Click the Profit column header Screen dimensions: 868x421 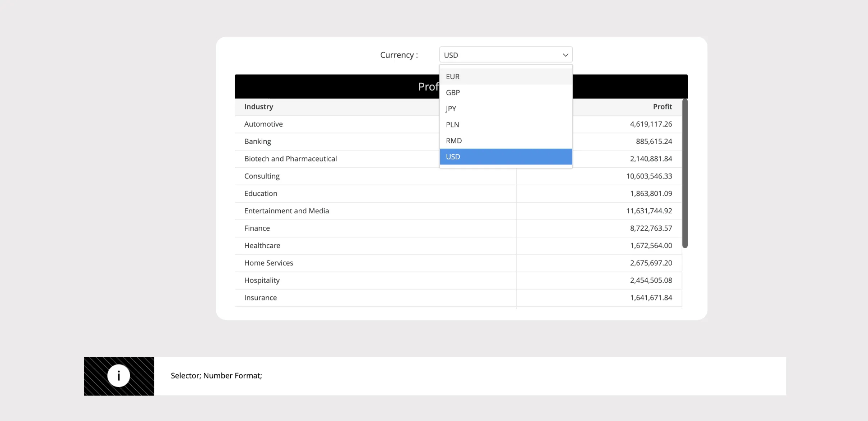tap(663, 107)
